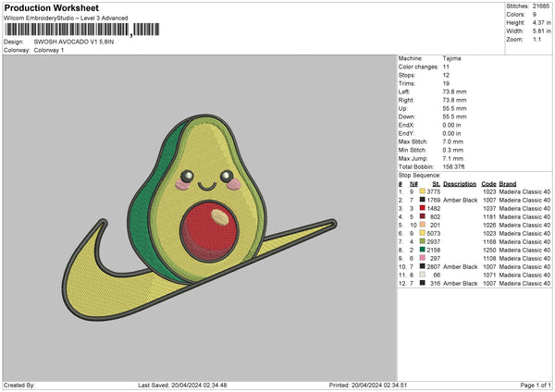Select the Height value '4.37 in'
The image size is (555, 392).
(541, 22)
